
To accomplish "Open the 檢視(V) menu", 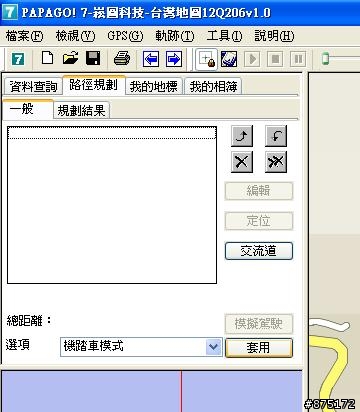I will [x=76, y=36].
